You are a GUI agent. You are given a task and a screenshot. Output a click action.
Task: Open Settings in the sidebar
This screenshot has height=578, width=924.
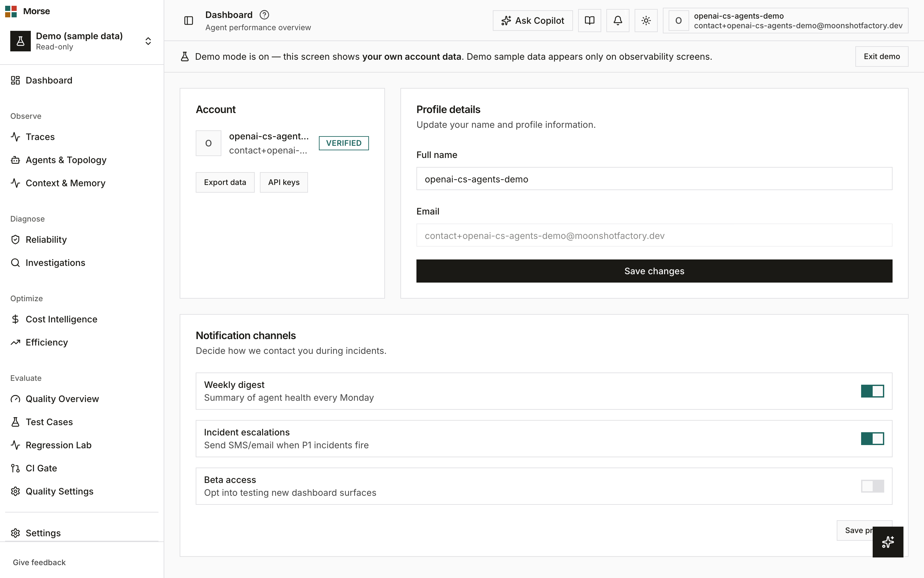pyautogui.click(x=82, y=533)
